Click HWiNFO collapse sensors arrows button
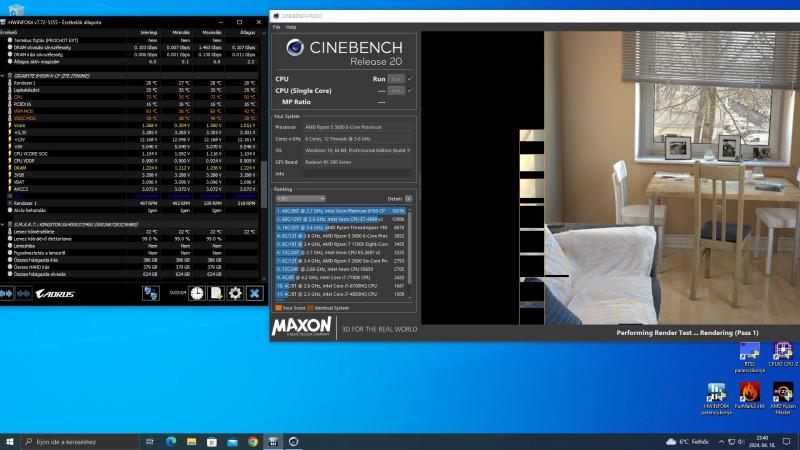Image resolution: width=800 pixels, height=450 pixels. 23,293
